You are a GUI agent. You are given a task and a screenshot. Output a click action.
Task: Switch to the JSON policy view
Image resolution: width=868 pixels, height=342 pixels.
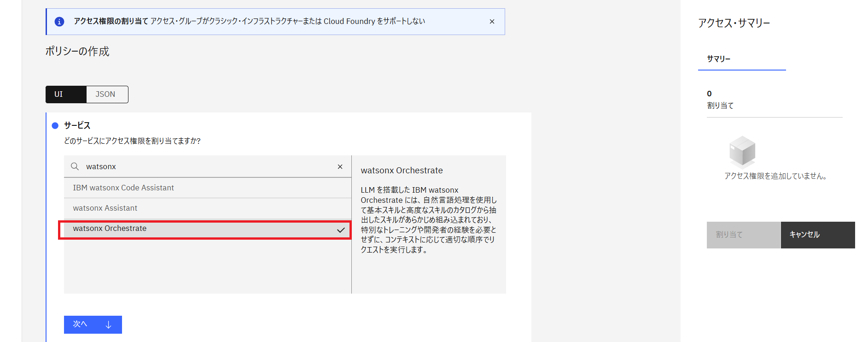tap(107, 94)
